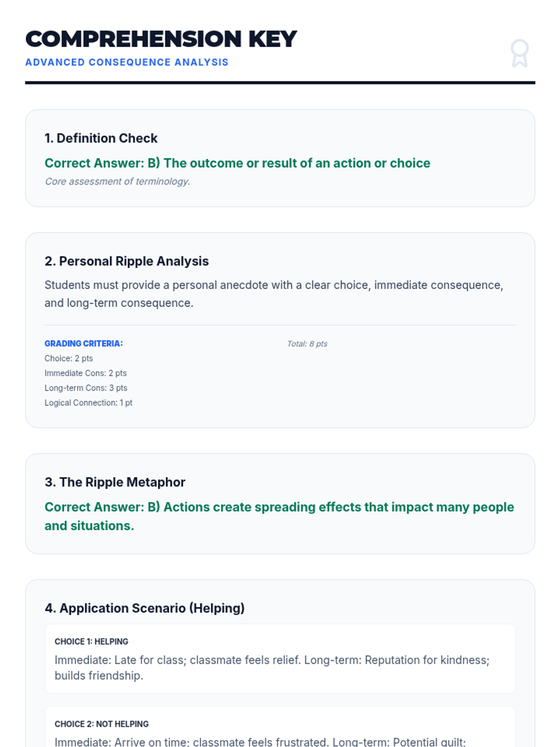Click the "COMPREHENSION KEY" title
This screenshot has height=747, width=560.
coord(161,39)
